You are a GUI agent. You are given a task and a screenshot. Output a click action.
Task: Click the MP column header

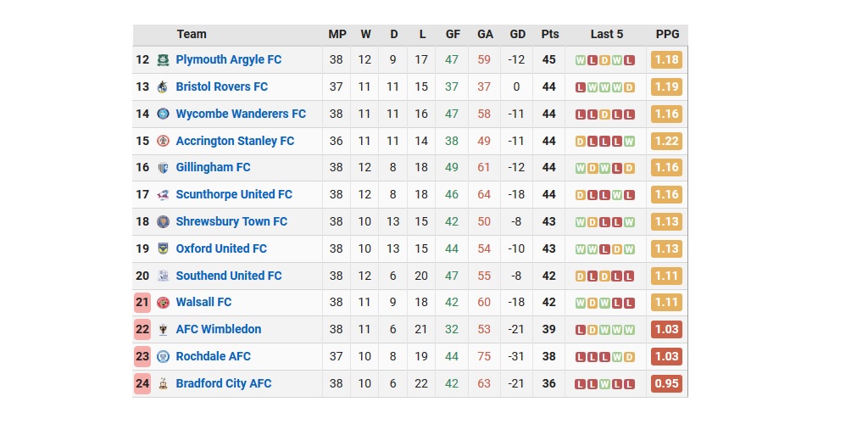pyautogui.click(x=337, y=35)
